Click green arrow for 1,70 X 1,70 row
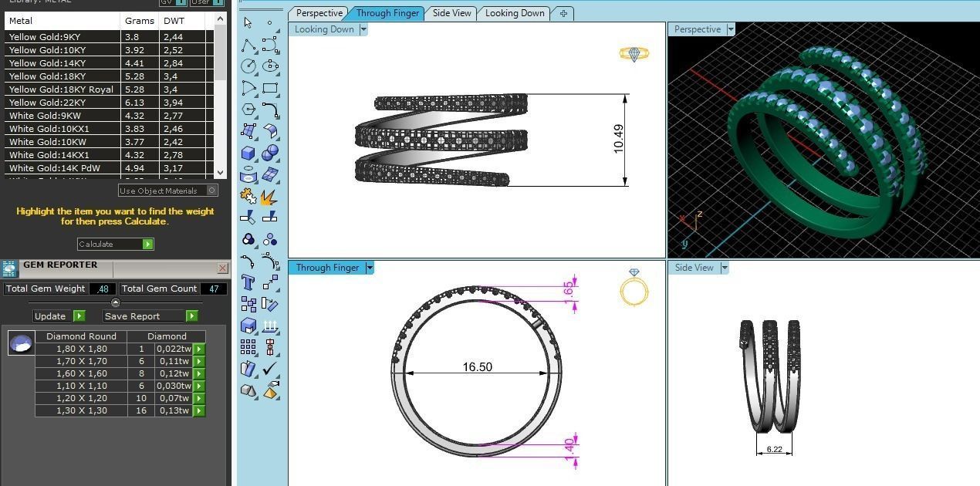The height and width of the screenshot is (486, 980). 199,361
